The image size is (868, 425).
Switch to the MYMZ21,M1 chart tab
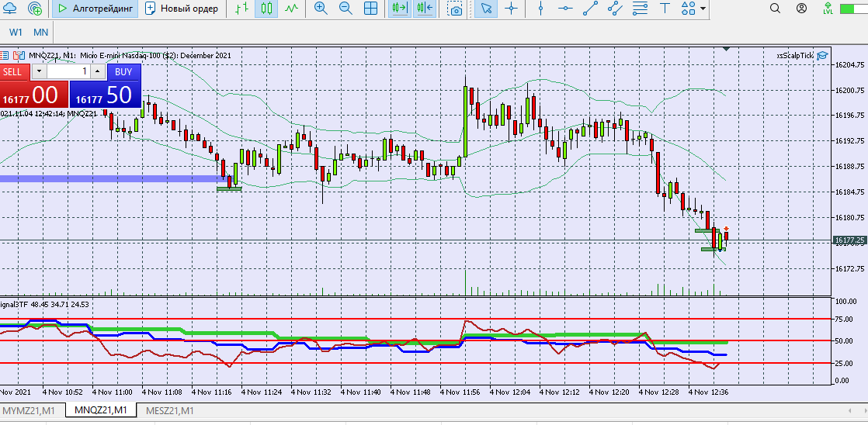(29, 410)
